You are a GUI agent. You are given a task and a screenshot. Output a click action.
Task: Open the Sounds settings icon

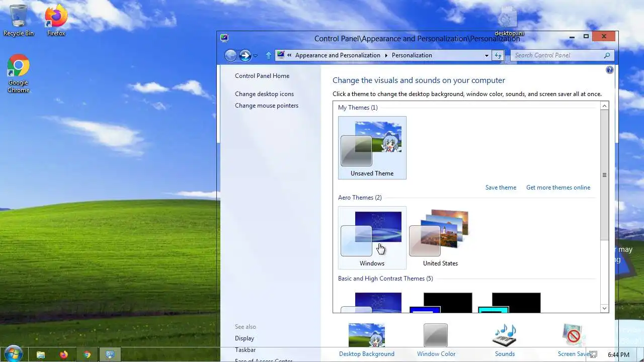point(505,335)
